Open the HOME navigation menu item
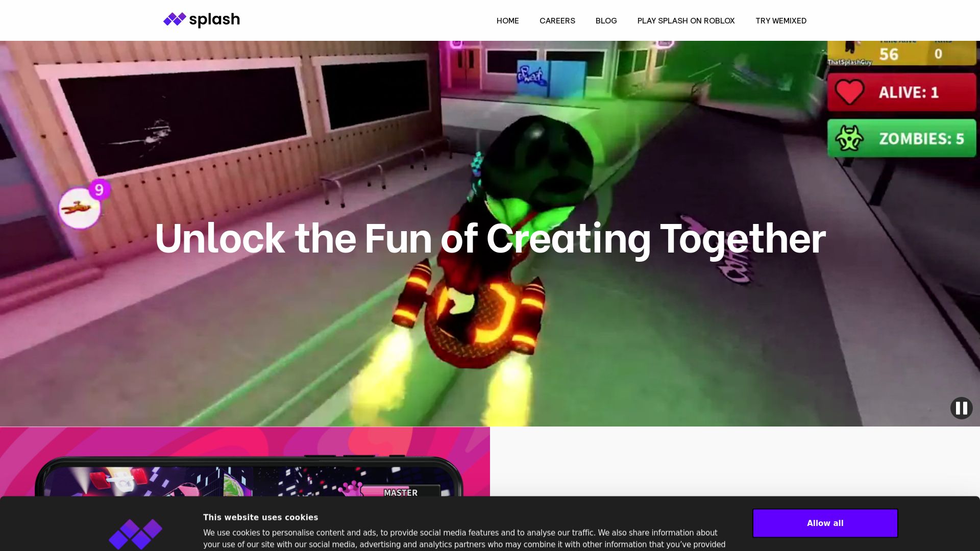 507,20
